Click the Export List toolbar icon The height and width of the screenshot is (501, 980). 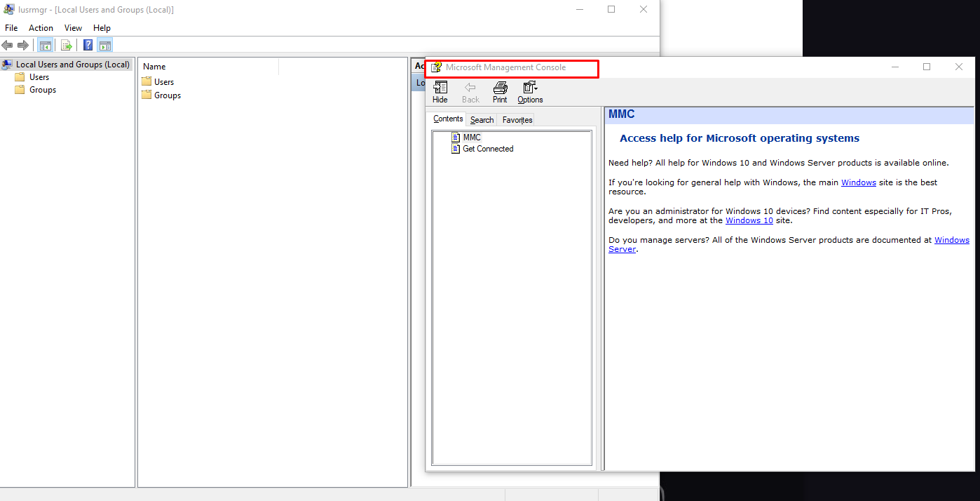pos(67,46)
